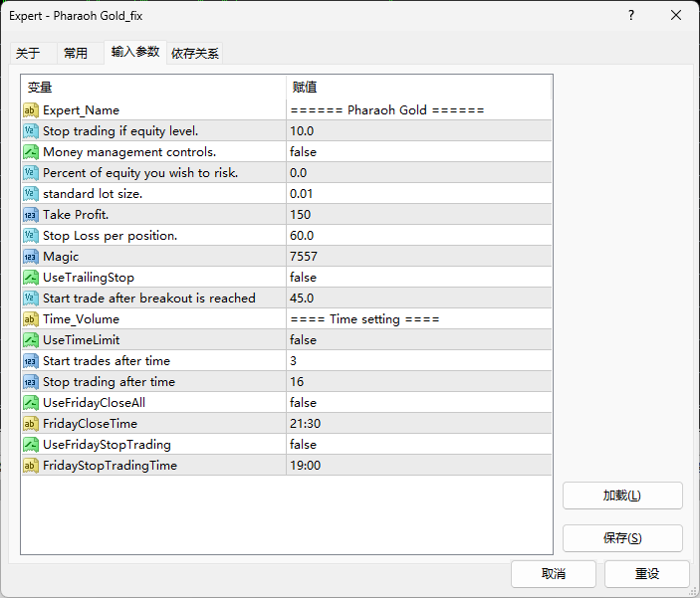
Task: Select the UseTrailingStop false value
Action: [303, 278]
